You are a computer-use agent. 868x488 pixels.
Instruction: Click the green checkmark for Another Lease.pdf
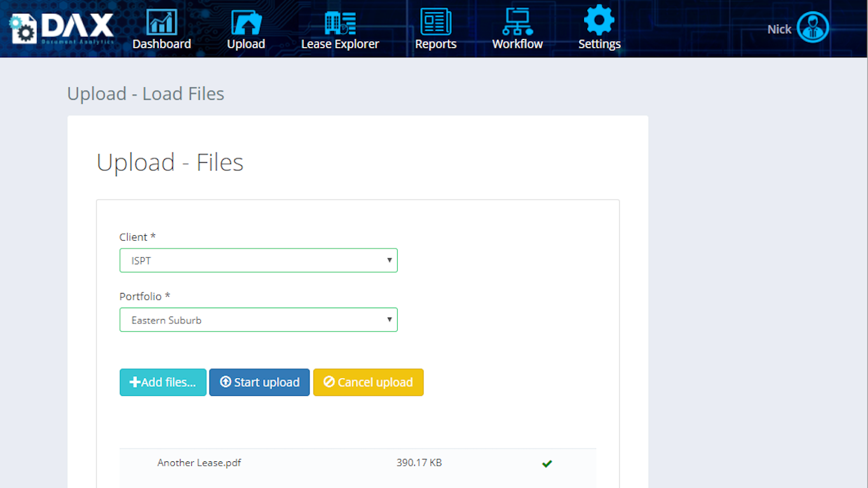546,463
